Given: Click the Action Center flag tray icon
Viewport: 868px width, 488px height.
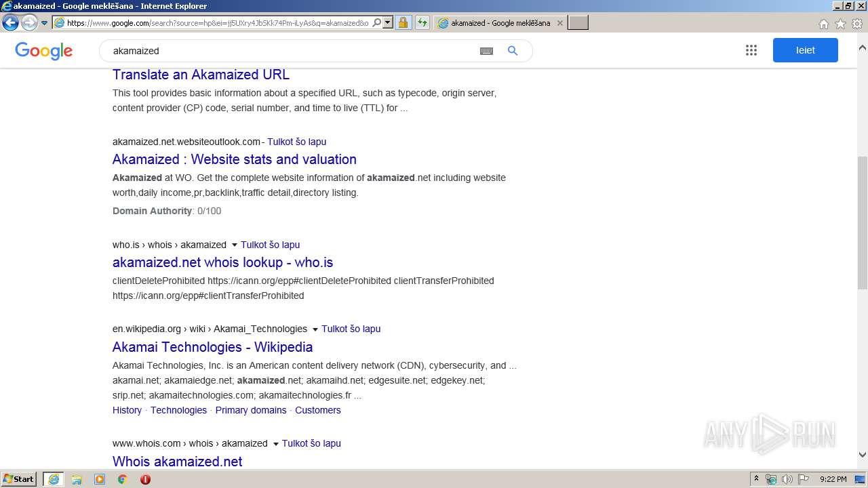Looking at the screenshot, I should pos(804,479).
